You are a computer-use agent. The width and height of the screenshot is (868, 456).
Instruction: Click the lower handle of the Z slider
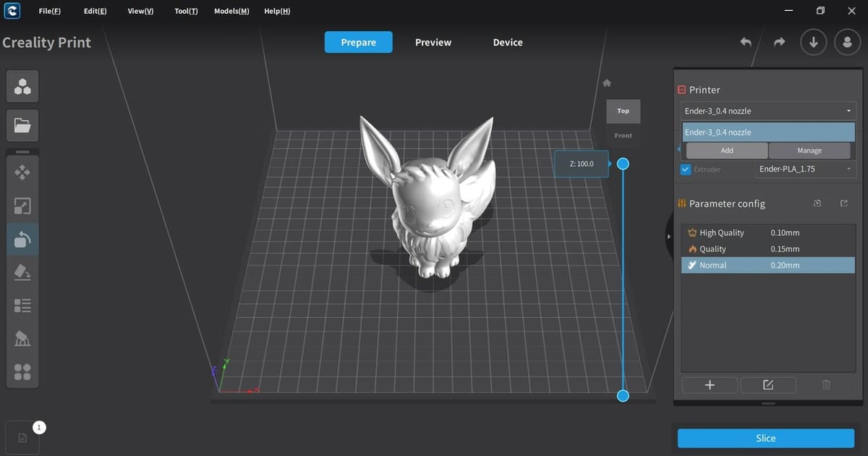click(623, 395)
